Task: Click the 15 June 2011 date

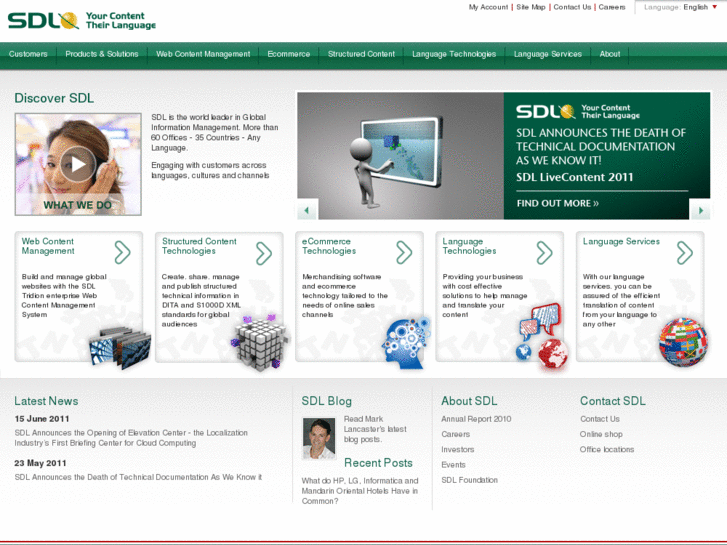Action: [42, 419]
